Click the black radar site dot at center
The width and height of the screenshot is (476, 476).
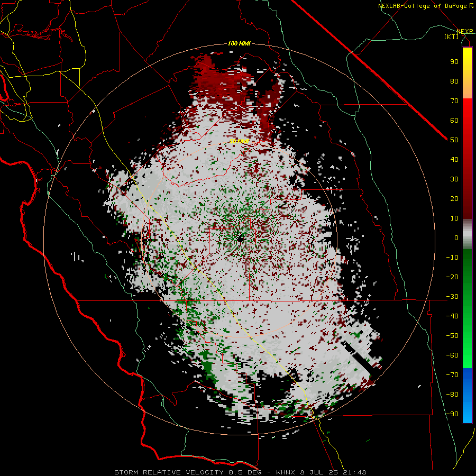point(241,239)
